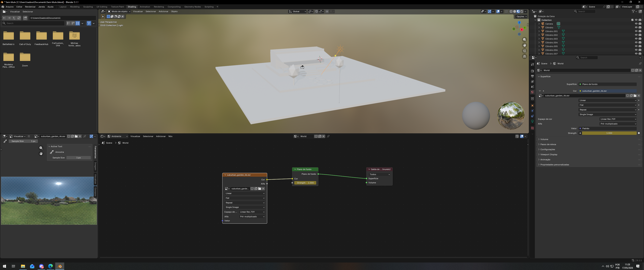This screenshot has height=270, width=644.
Task: Expand the Volume panel in World properties
Action: tap(589, 139)
